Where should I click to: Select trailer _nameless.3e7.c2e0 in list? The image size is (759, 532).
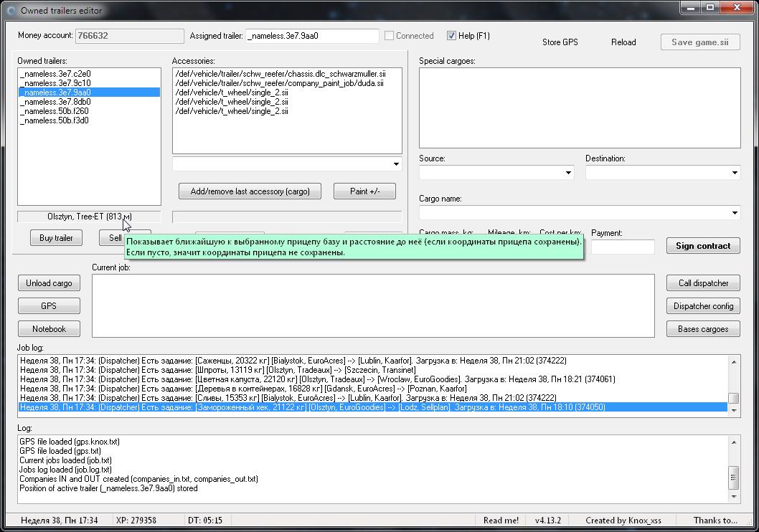(x=56, y=74)
